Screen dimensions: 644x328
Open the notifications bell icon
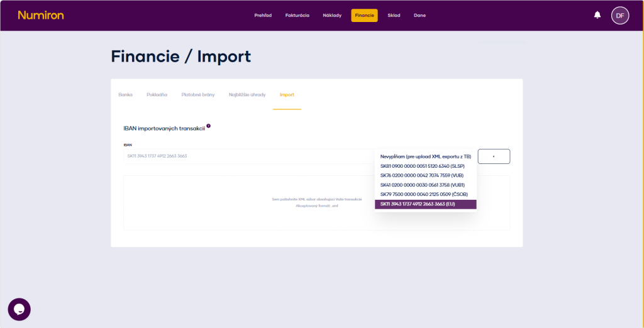click(x=597, y=15)
